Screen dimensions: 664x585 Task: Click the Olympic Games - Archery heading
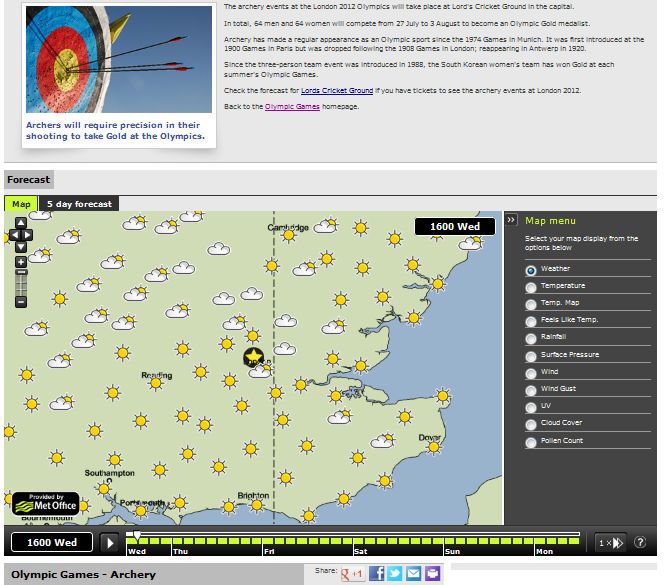(x=83, y=574)
